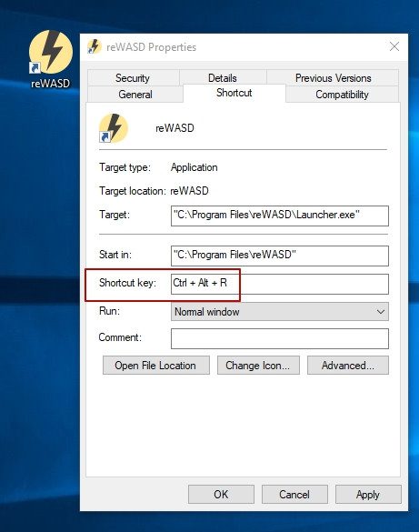This screenshot has width=419, height=532.
Task: Select the Shortcut tab
Action: point(234,93)
